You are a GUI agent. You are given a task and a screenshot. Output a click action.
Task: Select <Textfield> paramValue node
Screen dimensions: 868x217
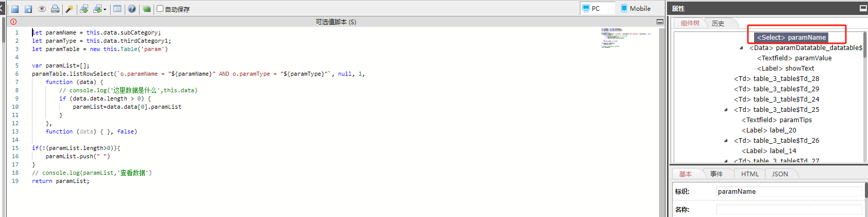pyautogui.click(x=794, y=58)
